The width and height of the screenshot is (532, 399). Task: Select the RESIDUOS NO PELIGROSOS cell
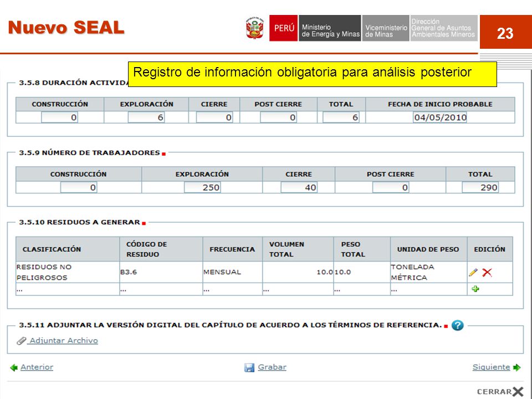point(68,272)
